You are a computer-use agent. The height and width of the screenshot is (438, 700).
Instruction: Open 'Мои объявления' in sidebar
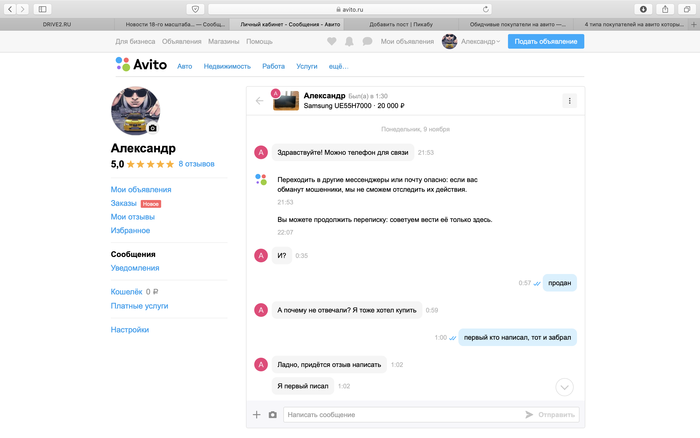pos(141,189)
